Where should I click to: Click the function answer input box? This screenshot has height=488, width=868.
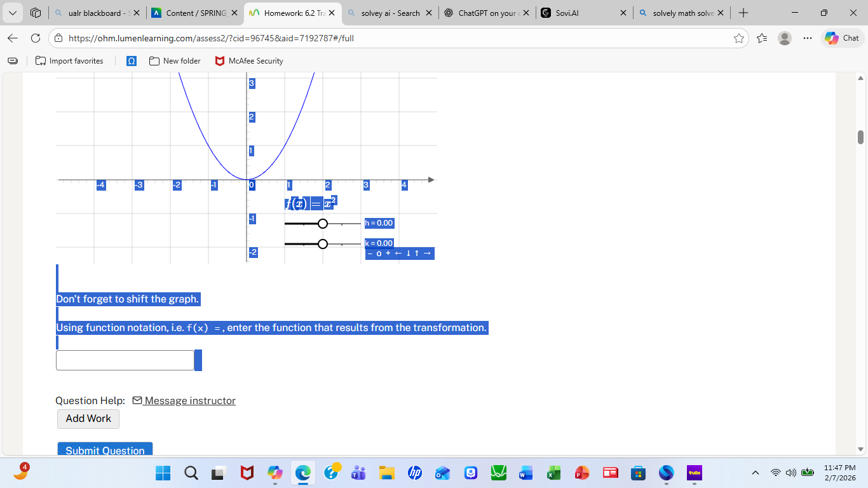[125, 360]
